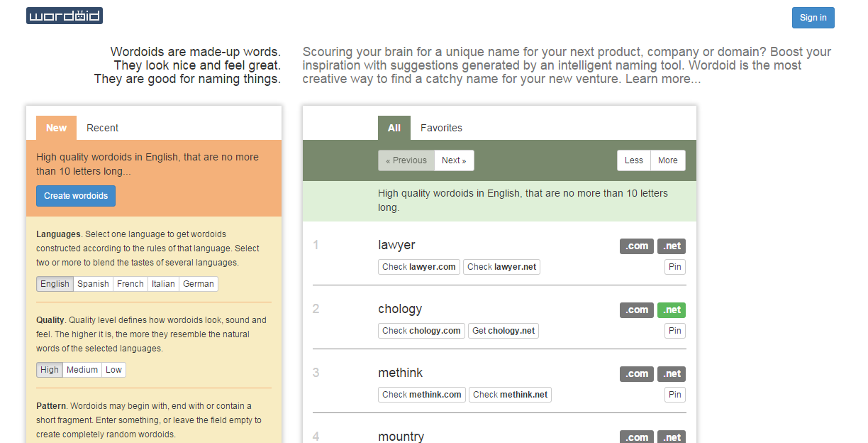868x443 pixels.
Task: Click the Wordoid logo
Action: point(65,16)
